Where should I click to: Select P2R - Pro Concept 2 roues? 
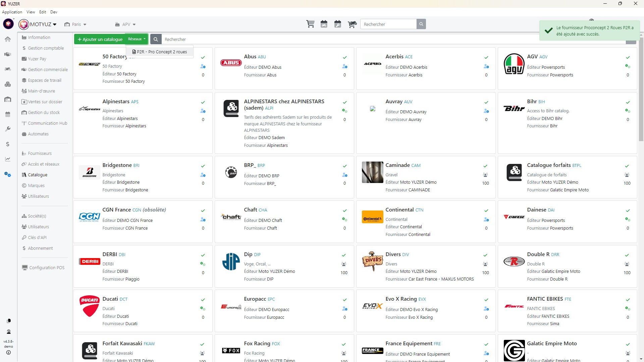[x=160, y=52]
